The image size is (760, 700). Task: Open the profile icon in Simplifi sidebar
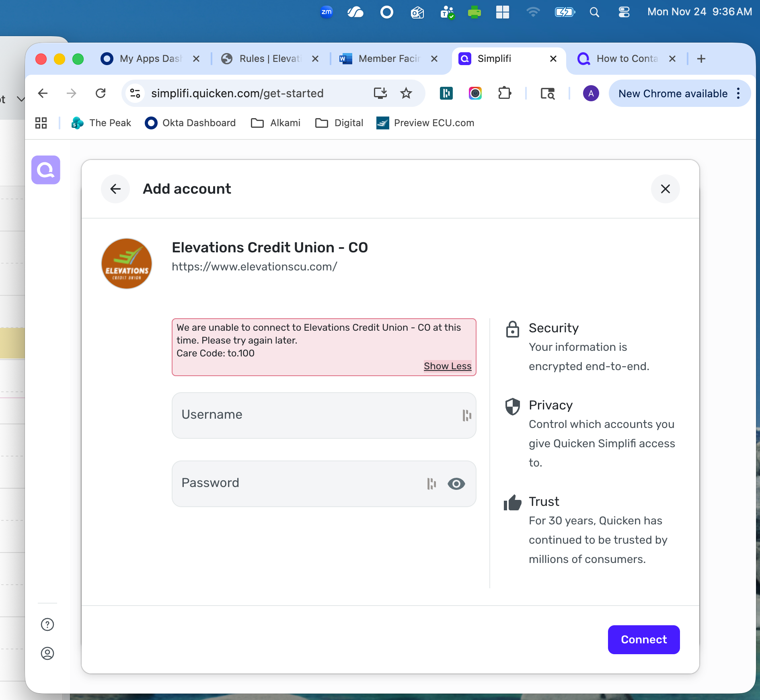[47, 653]
